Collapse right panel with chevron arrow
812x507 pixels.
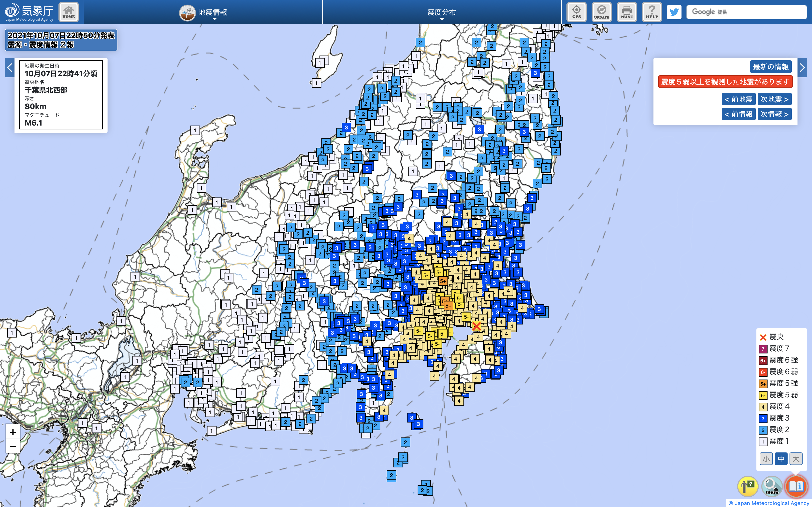pyautogui.click(x=802, y=68)
